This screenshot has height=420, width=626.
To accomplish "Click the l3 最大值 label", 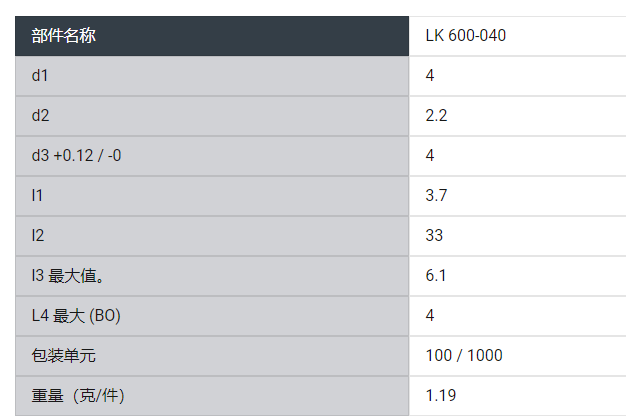I will 68,276.
